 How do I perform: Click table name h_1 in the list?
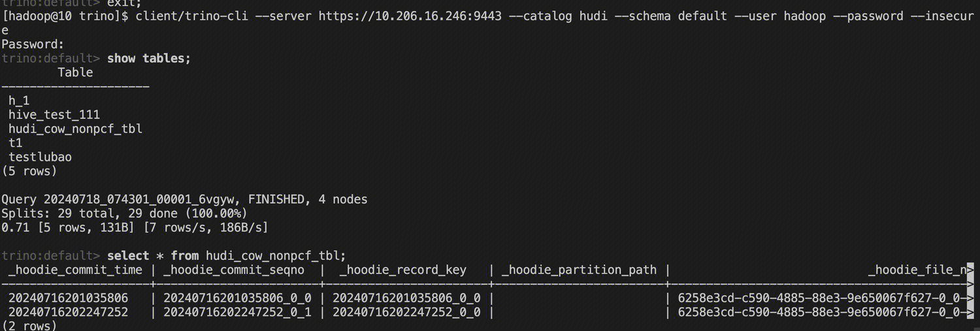pyautogui.click(x=19, y=101)
